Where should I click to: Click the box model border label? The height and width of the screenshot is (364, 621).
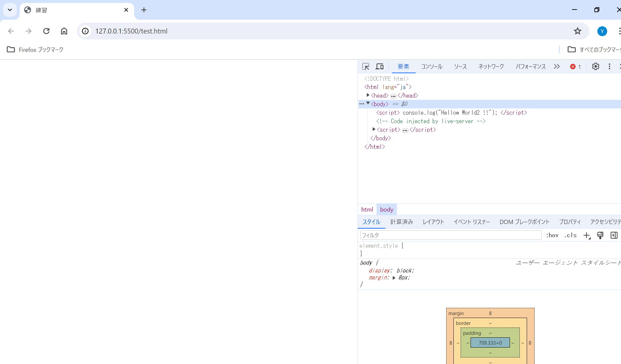click(x=463, y=323)
